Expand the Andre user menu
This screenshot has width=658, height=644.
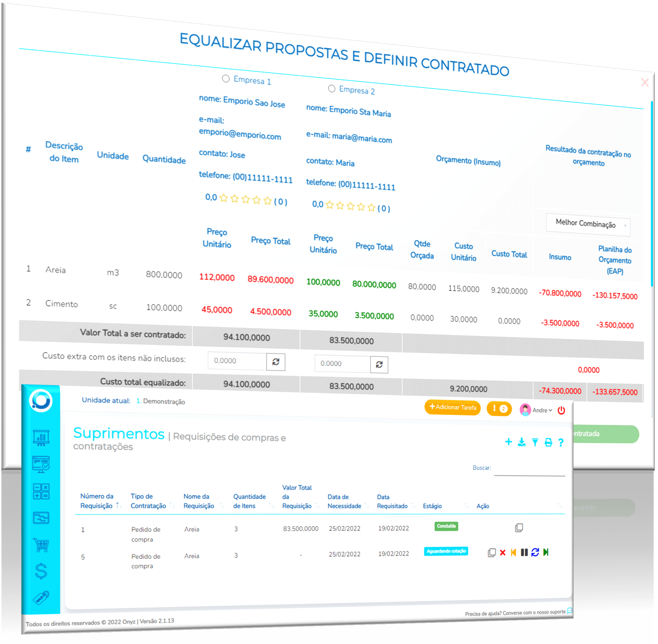[x=536, y=410]
